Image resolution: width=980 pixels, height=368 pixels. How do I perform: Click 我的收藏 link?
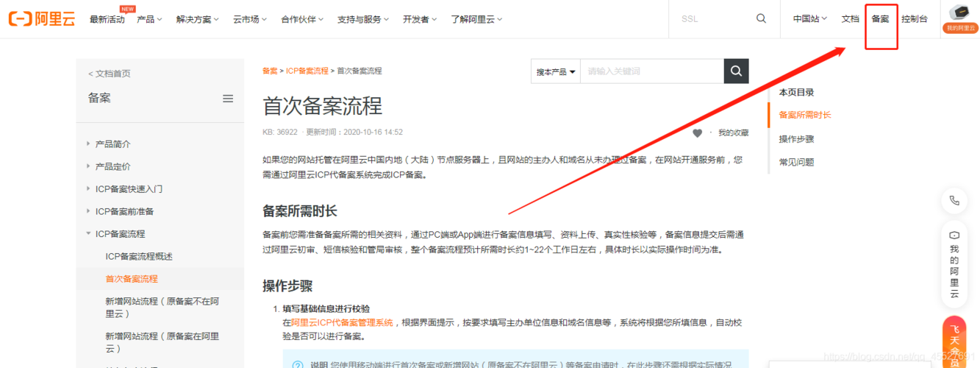click(734, 132)
